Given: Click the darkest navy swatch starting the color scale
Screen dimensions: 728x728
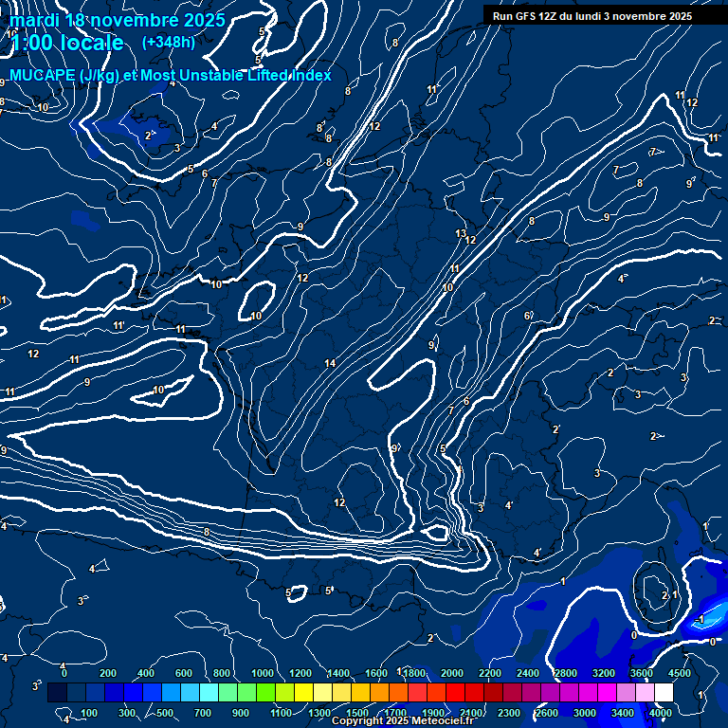Looking at the screenshot, I should coord(57,692).
